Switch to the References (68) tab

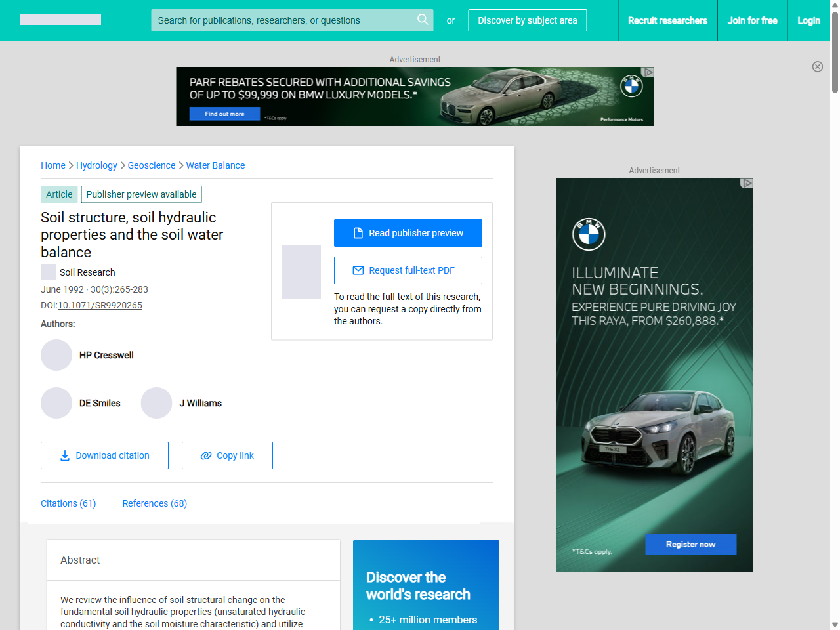point(155,503)
